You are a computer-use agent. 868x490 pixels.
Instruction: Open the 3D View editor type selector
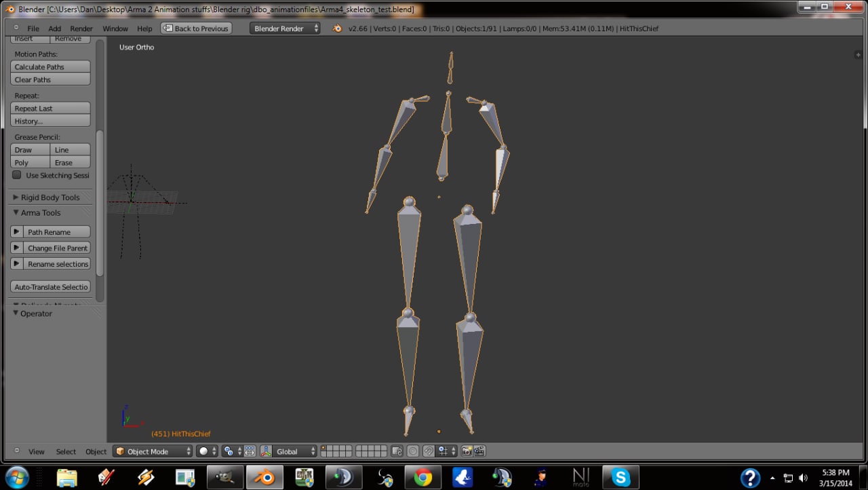click(x=16, y=451)
